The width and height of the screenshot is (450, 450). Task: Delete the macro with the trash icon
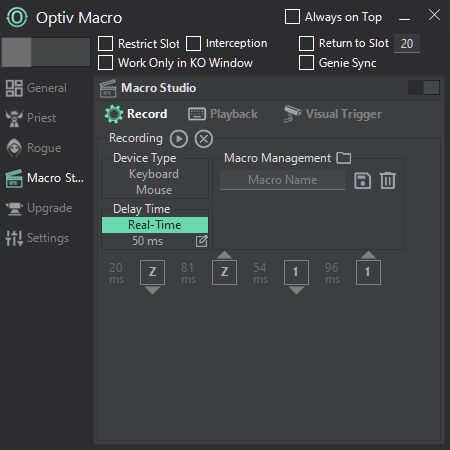[388, 181]
